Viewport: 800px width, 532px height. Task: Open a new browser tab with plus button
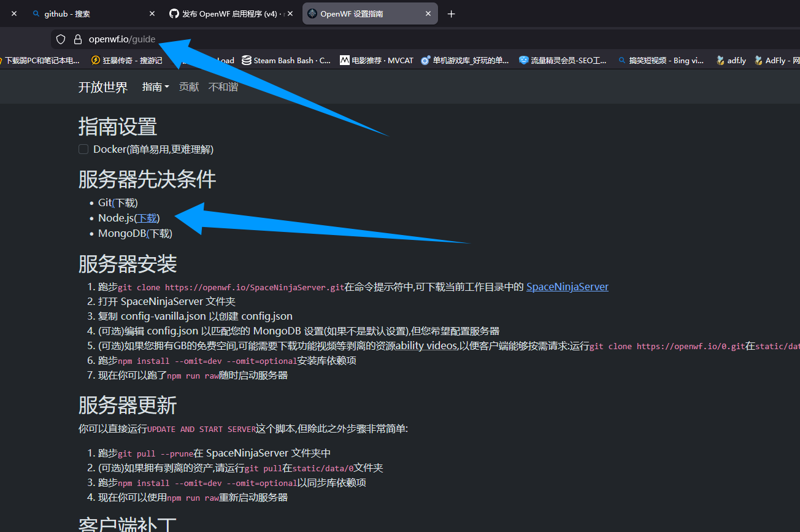[452, 14]
